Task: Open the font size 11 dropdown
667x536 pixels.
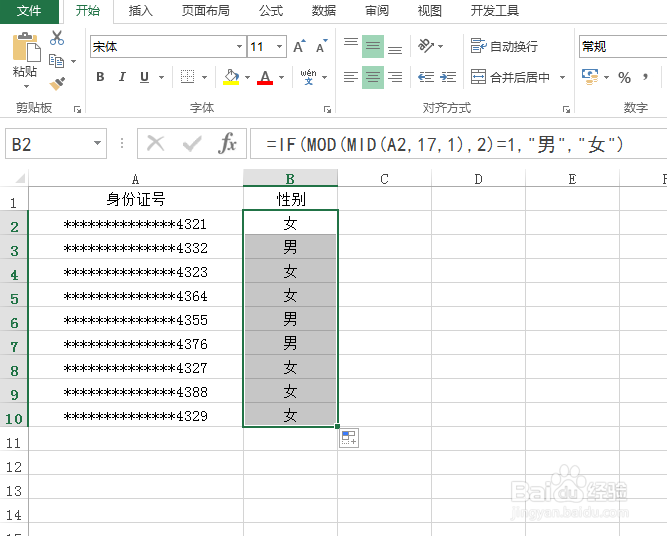Action: [279, 46]
